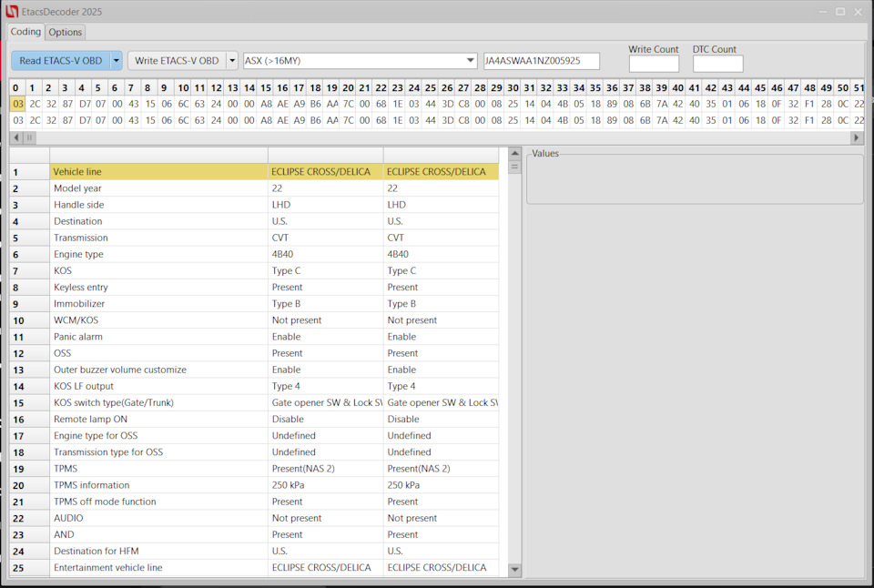This screenshot has height=588, width=874.
Task: Click byte 1 value 2C in the first hex row
Action: click(36, 104)
